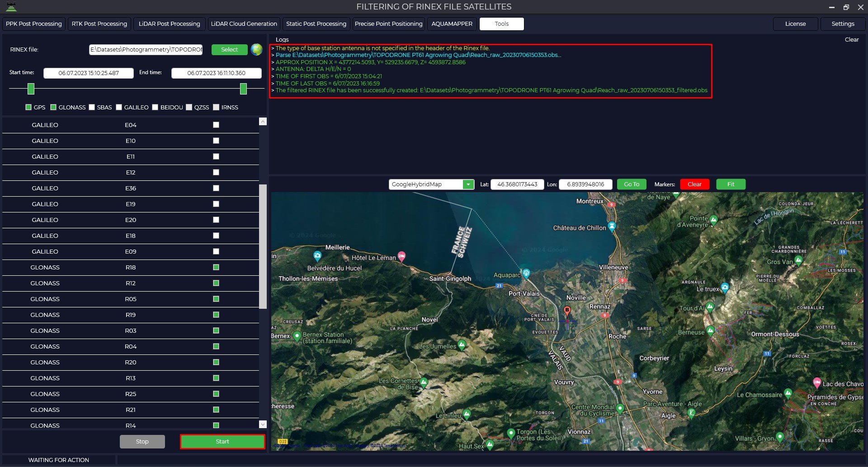Click the Lat coordinate input field
The image size is (868, 467).
click(517, 184)
